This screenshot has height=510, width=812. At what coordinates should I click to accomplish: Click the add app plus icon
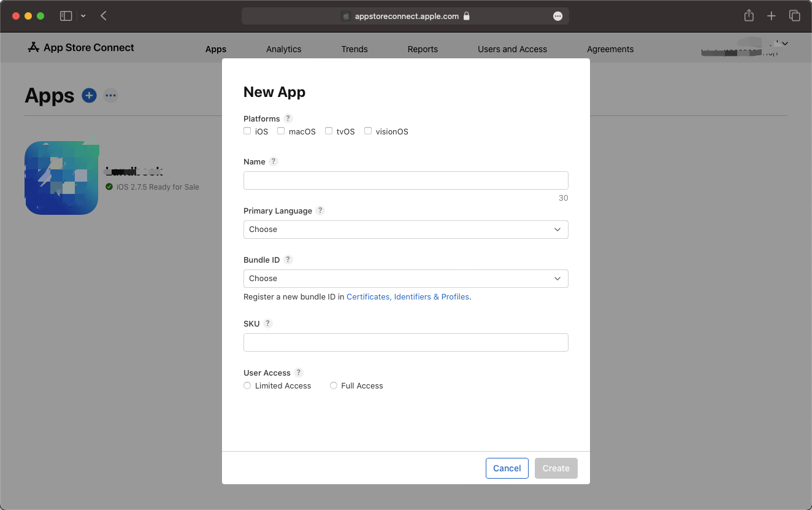90,95
